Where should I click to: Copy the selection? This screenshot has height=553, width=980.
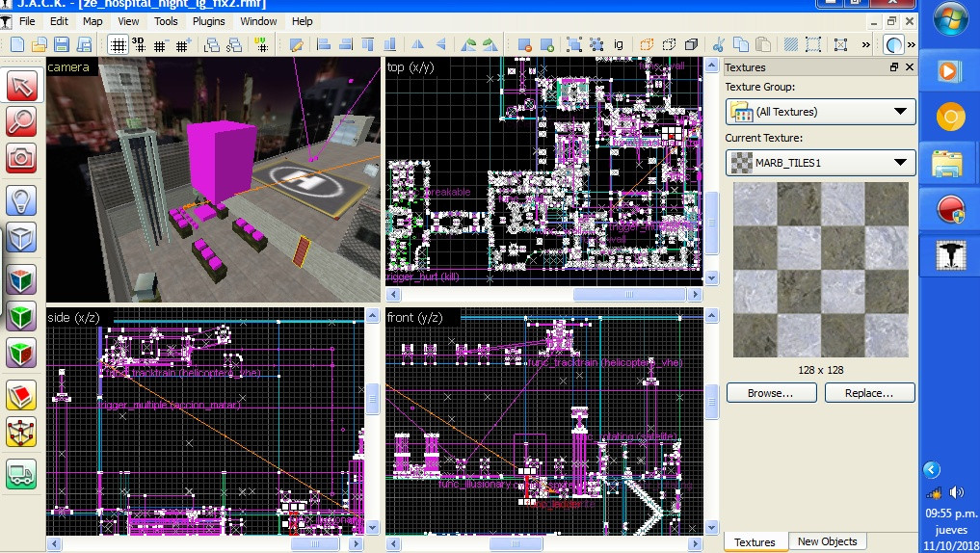[741, 44]
